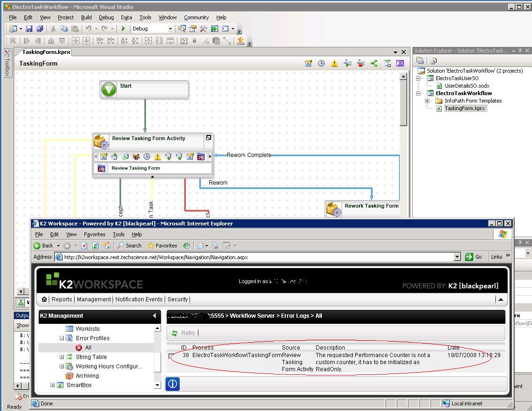Click green Start activity icon on canvas
The width and height of the screenshot is (532, 411).
click(x=109, y=90)
